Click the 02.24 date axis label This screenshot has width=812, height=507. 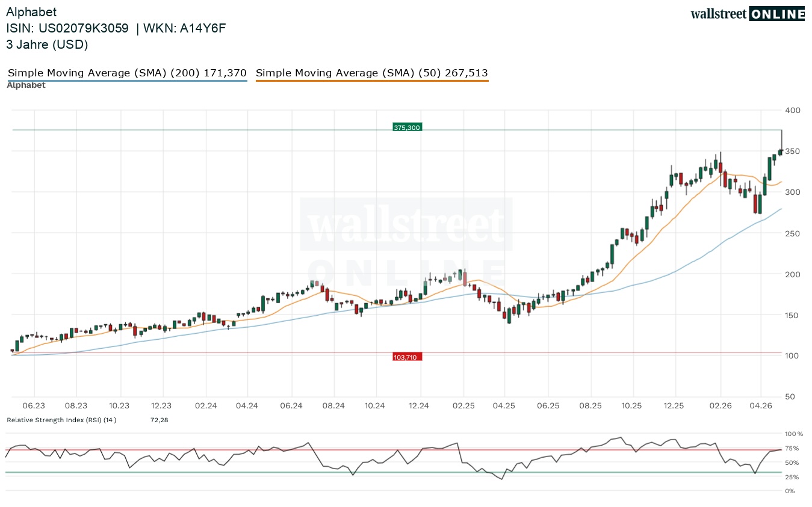click(205, 406)
